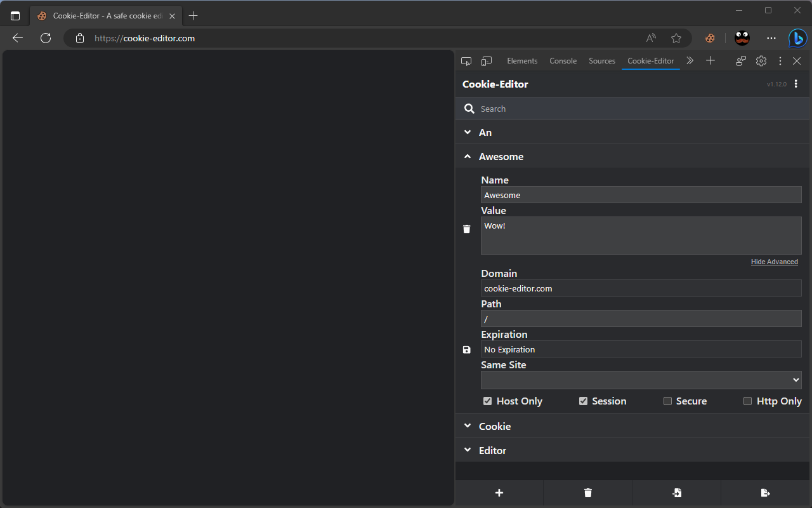Open Customize and control DevTools menu
Viewport: 812px width, 508px height.
point(780,61)
